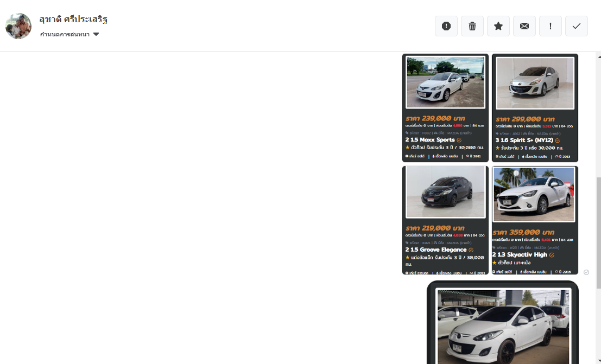601x364 pixels.
Task: Open large white Mazda photo at bottom
Action: click(x=503, y=323)
